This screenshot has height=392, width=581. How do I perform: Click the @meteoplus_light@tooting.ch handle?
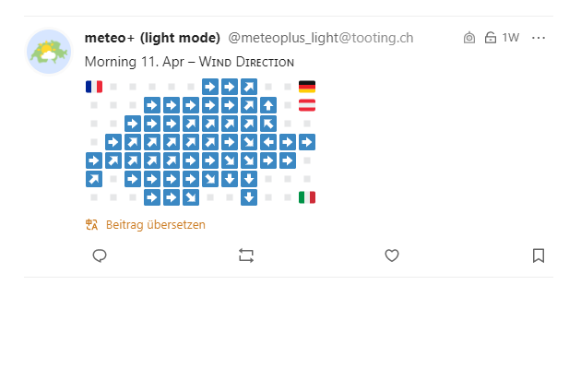coord(320,38)
